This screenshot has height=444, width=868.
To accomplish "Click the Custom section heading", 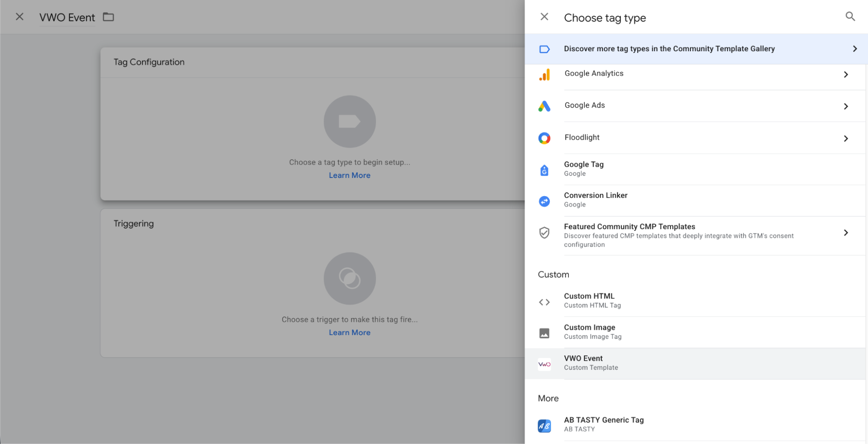I will click(553, 274).
